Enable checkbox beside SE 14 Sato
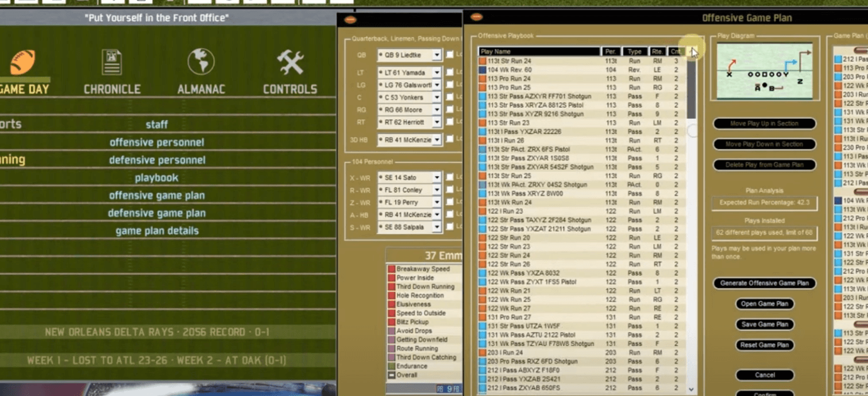 pyautogui.click(x=450, y=178)
